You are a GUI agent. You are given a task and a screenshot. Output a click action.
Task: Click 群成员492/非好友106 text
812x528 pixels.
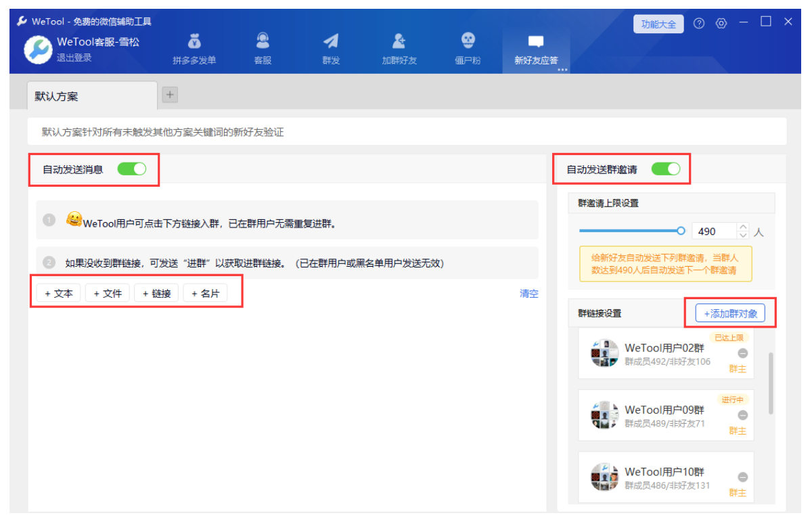[668, 361]
